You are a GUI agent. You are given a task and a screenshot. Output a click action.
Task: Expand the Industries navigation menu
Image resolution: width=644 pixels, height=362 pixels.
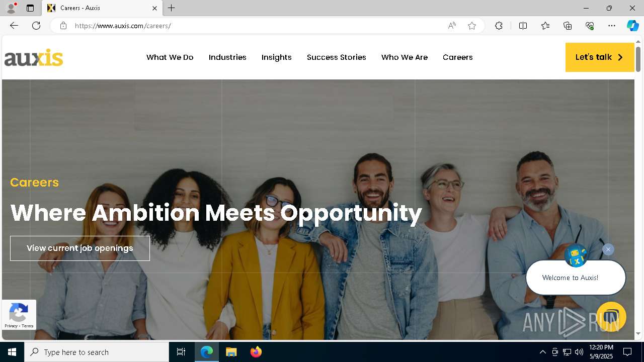tap(227, 57)
